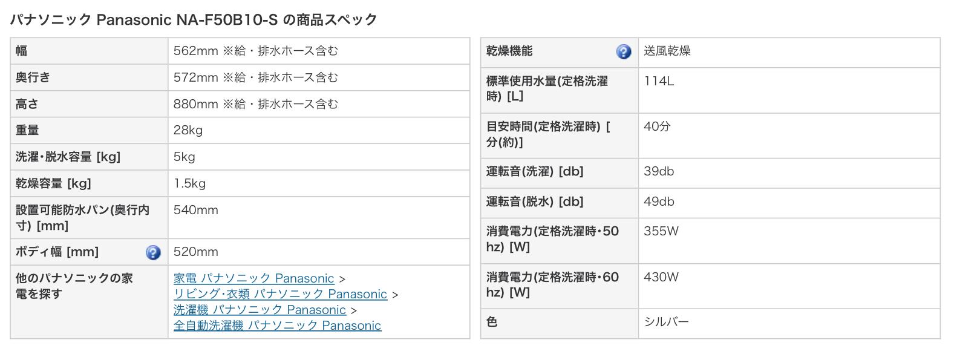Click the 49db spin noise value
Image resolution: width=980 pixels, height=357 pixels.
tap(659, 201)
